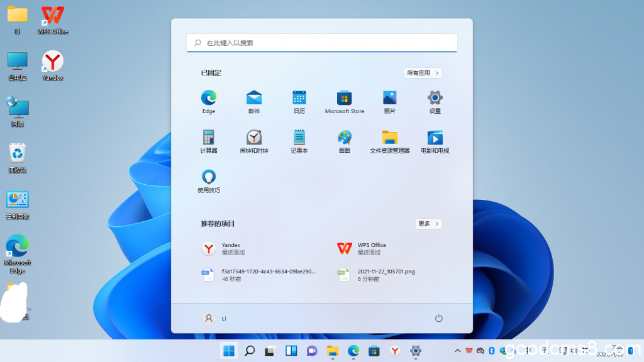Open Edge from pinned apps
The height and width of the screenshot is (362, 644).
point(209,102)
